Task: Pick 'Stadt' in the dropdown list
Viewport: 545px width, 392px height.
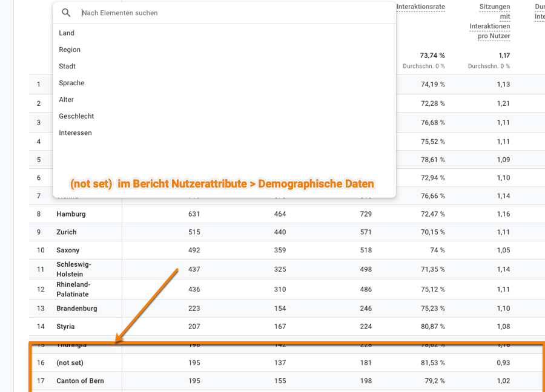Action: [67, 67]
